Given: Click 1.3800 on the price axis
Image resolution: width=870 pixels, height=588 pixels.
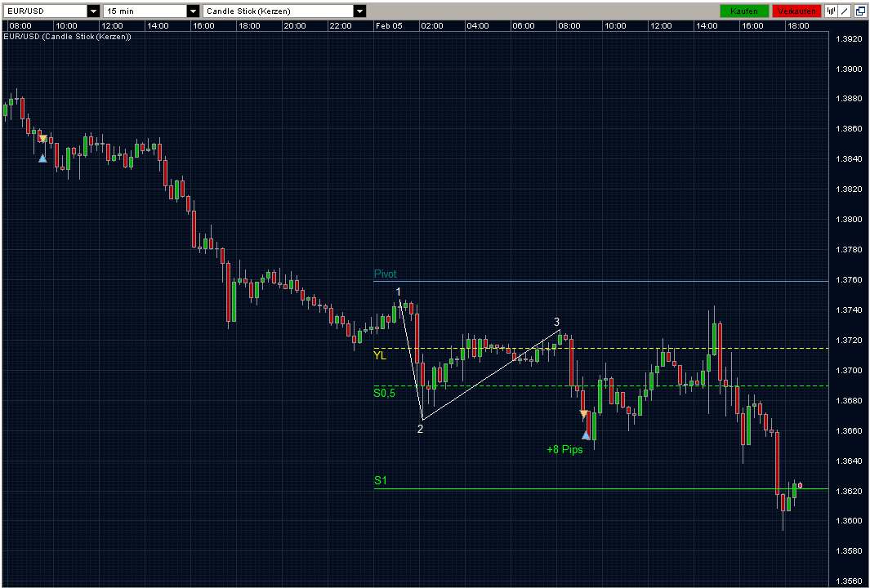Looking at the screenshot, I should click(849, 220).
